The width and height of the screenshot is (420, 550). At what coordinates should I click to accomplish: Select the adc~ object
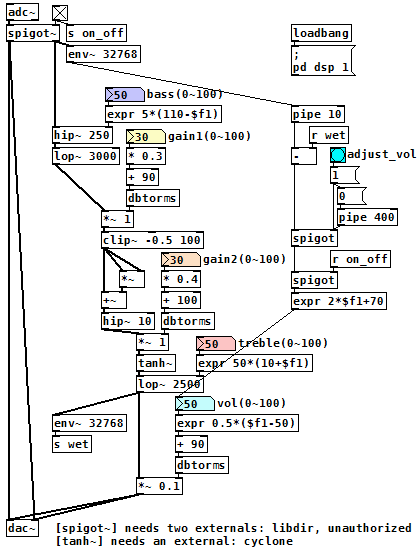(22, 13)
